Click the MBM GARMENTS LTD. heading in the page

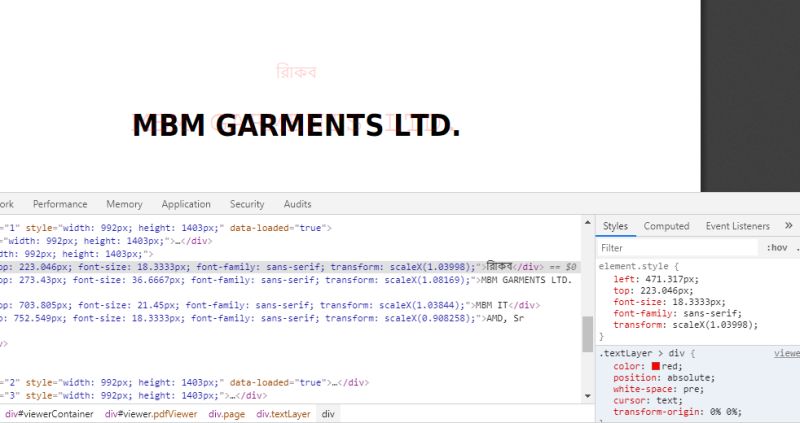point(296,126)
